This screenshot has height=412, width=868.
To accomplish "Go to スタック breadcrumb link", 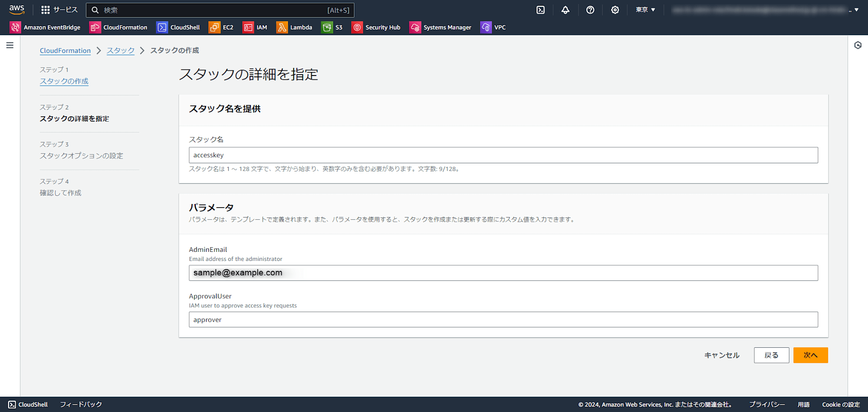I will [121, 50].
